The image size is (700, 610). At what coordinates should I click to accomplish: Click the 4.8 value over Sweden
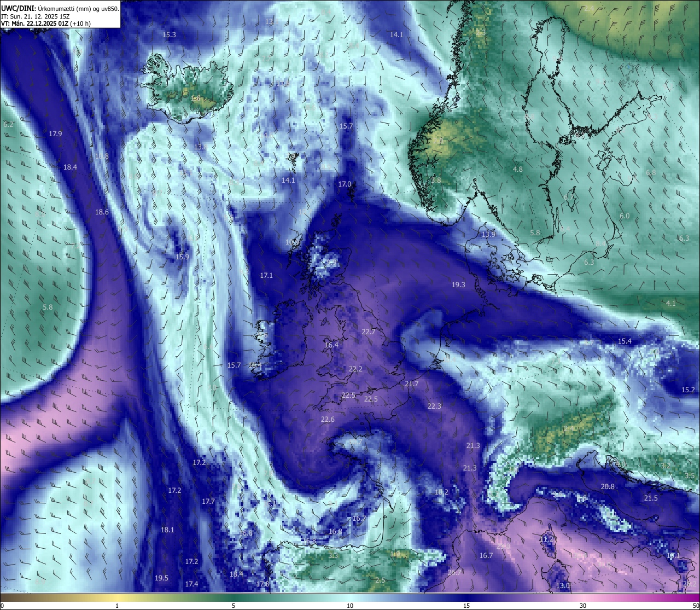pos(518,170)
